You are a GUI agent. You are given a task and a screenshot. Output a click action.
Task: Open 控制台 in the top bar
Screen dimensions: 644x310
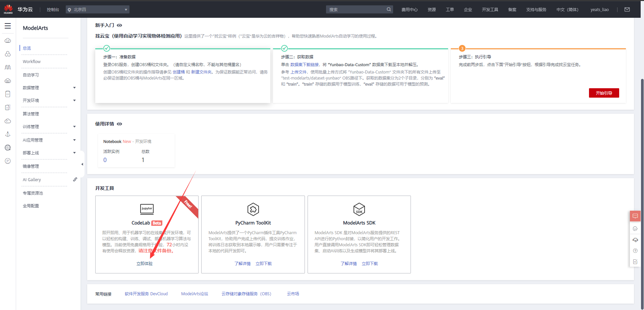53,10
